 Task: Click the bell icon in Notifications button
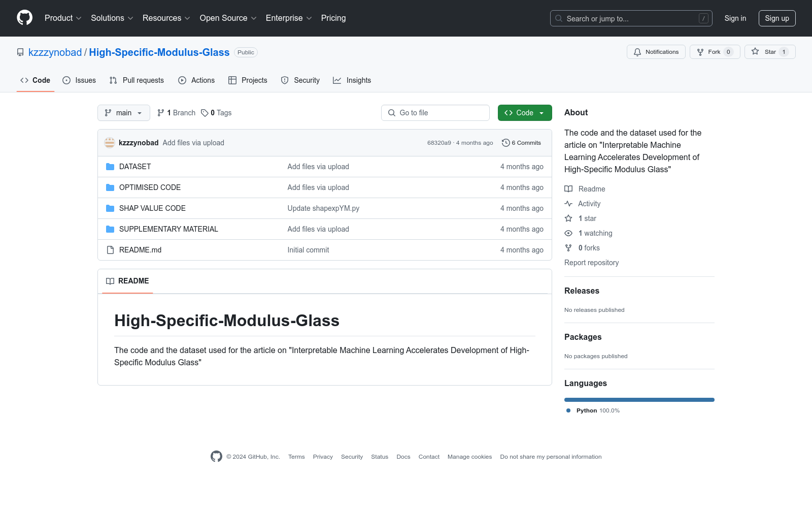637,52
